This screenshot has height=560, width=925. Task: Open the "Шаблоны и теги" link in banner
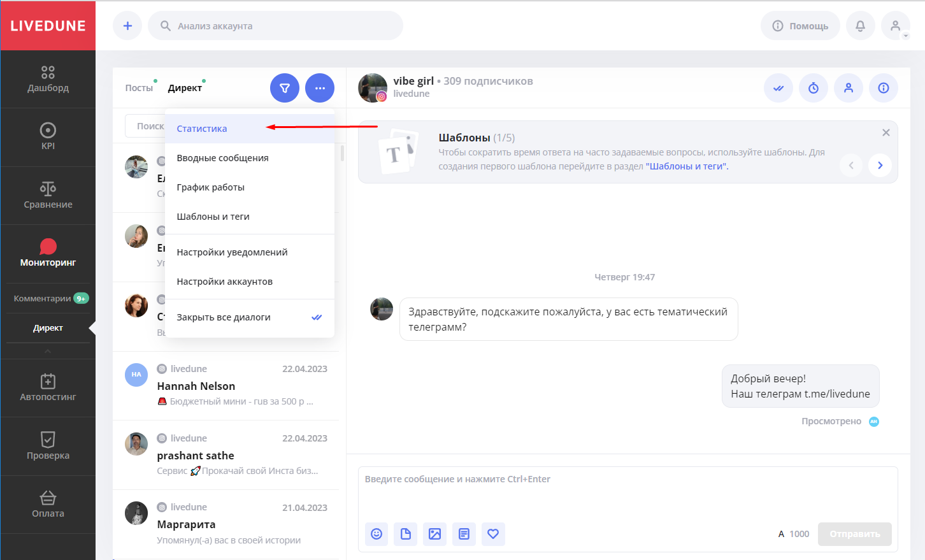pyautogui.click(x=686, y=166)
